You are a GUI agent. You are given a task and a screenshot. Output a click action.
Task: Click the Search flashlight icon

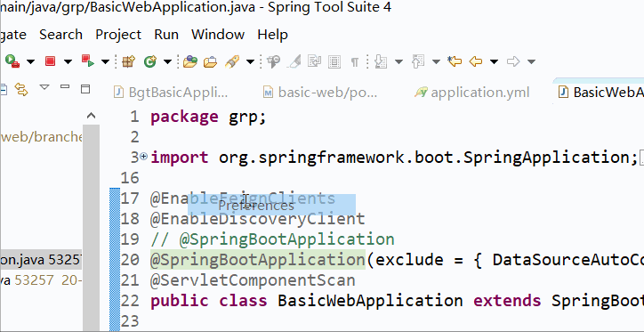pos(232,61)
